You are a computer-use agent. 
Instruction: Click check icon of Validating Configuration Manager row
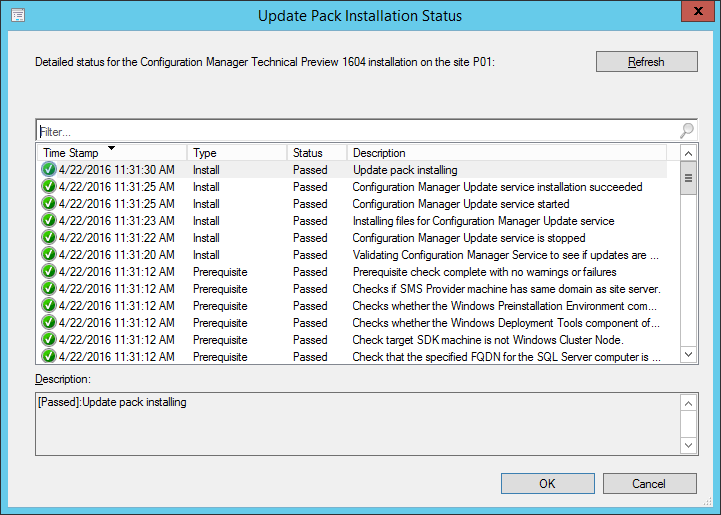[49, 254]
